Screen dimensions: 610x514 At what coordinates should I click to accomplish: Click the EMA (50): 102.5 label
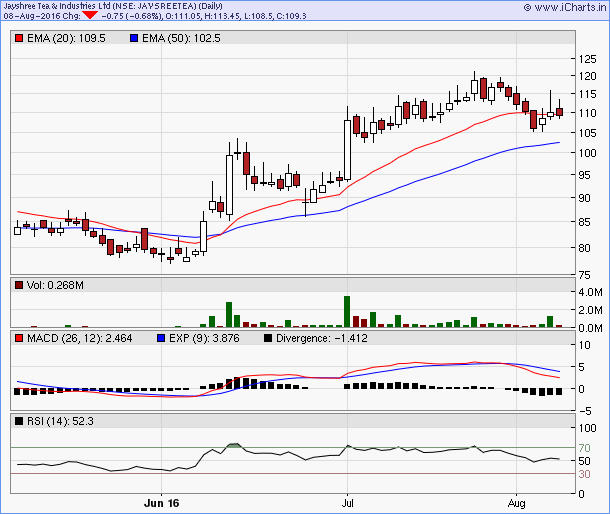181,38
